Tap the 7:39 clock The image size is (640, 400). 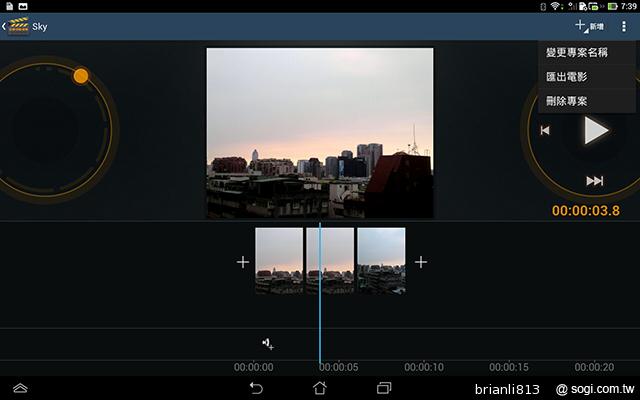coord(629,6)
